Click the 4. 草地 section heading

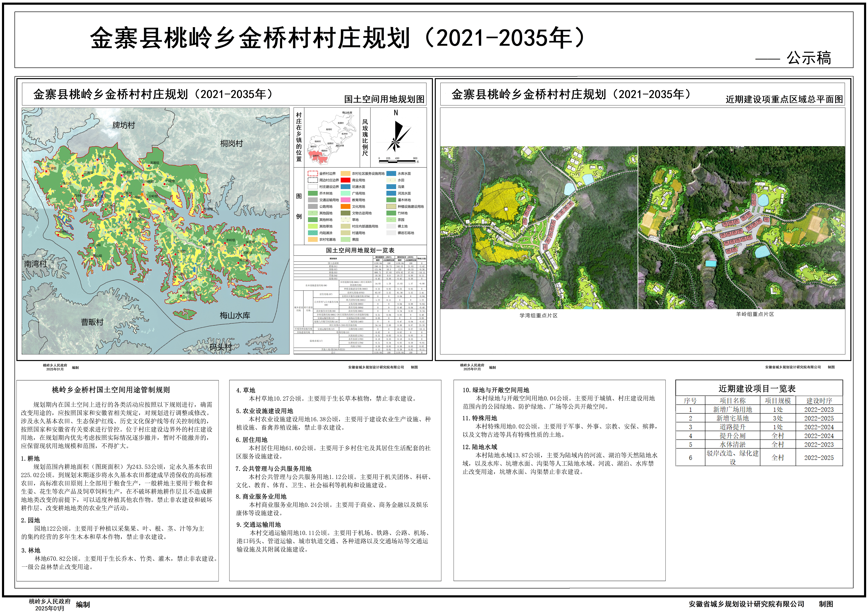click(246, 390)
